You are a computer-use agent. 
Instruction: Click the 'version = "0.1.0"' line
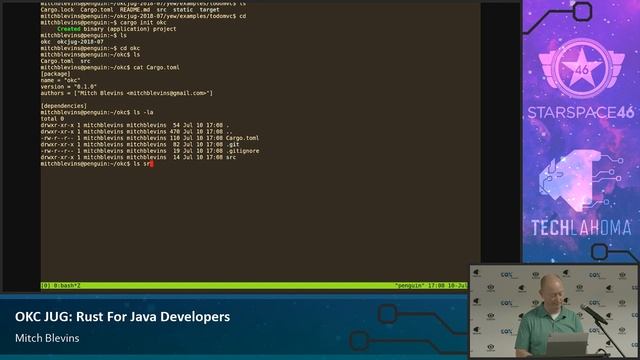[x=69, y=87]
